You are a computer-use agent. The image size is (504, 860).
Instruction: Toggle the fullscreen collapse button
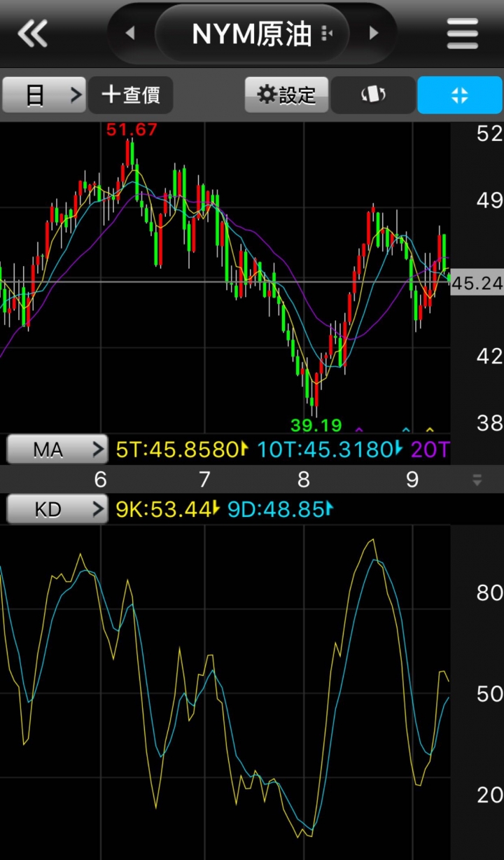[x=460, y=95]
